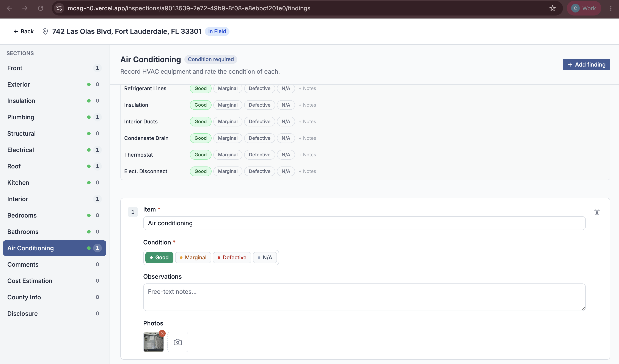This screenshot has width=619, height=364.
Task: Open the Bedrooms section
Action: pos(54,215)
